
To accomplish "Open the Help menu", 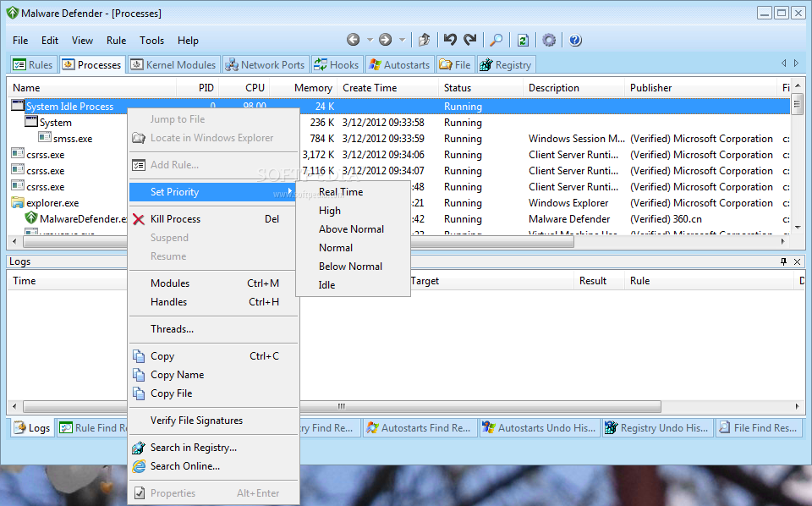I will (188, 41).
